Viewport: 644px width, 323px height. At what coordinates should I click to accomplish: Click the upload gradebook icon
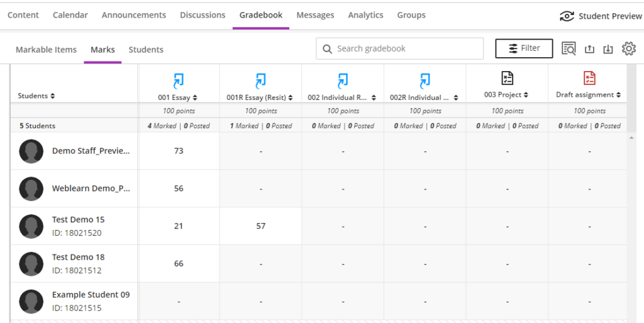click(x=589, y=49)
